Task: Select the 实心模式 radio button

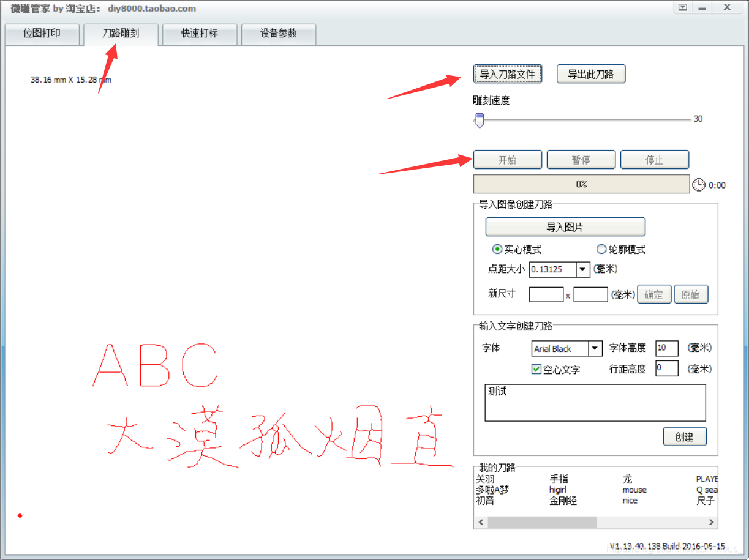Action: [497, 249]
